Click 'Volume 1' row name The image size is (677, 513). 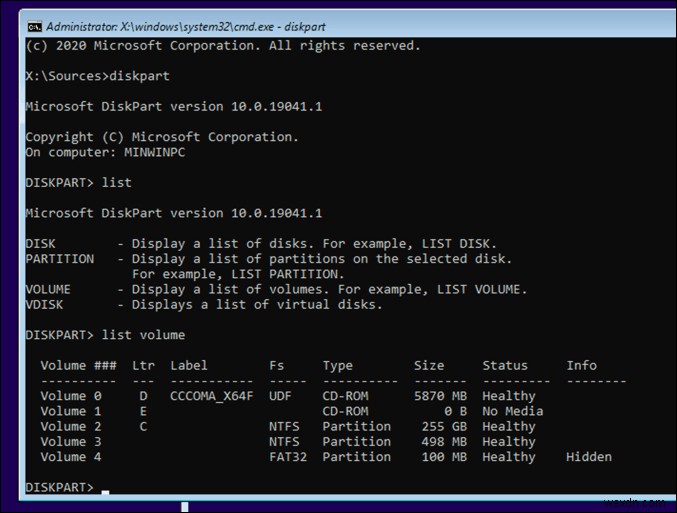coord(71,411)
